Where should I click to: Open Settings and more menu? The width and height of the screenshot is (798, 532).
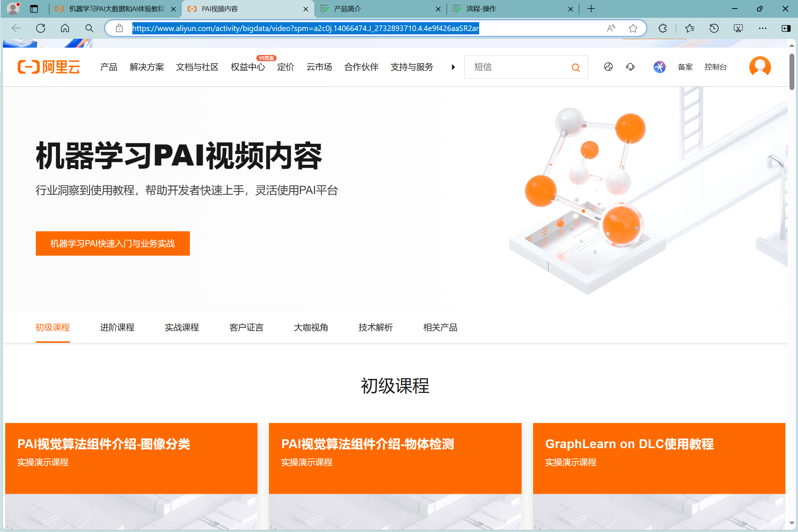coord(763,28)
